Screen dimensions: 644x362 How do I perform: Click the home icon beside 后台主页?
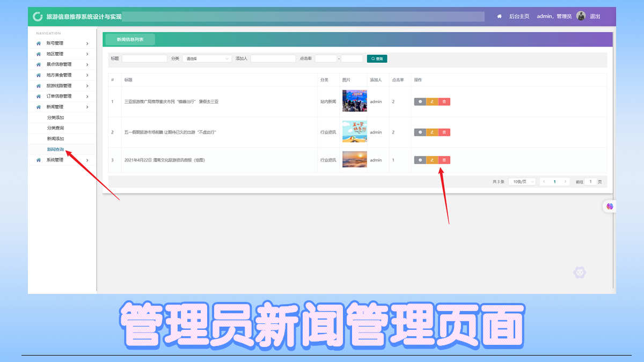coord(499,17)
